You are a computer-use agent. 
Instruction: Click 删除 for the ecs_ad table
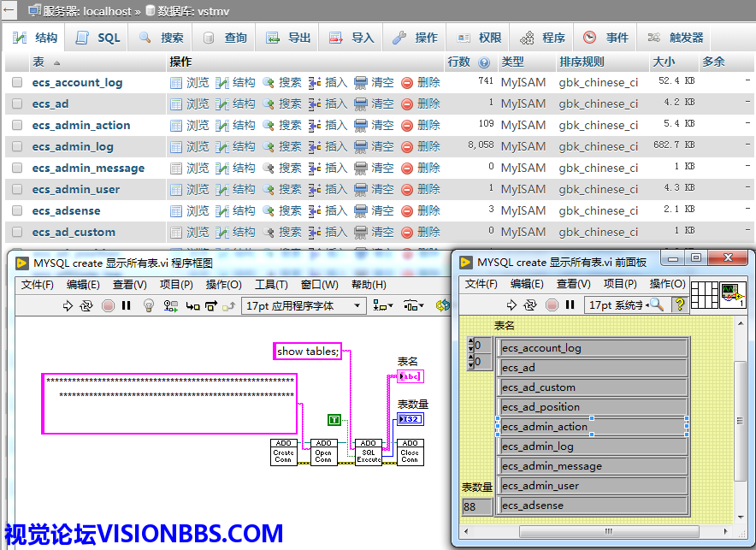[x=421, y=103]
